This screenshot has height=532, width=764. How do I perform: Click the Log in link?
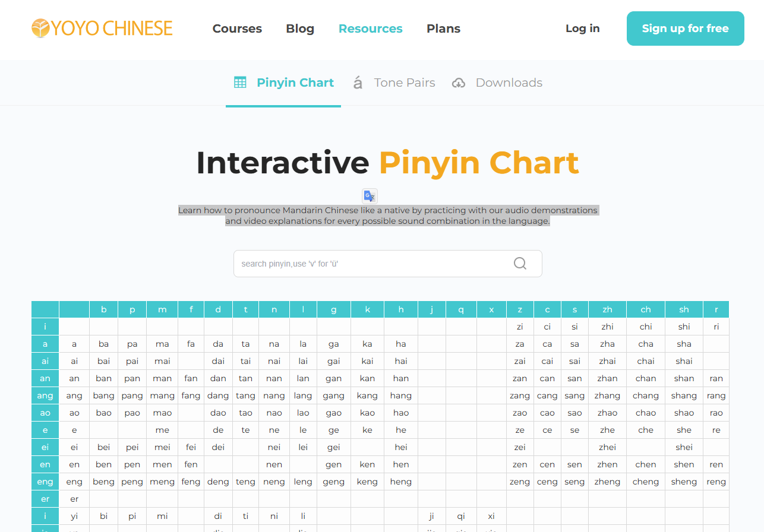582,28
